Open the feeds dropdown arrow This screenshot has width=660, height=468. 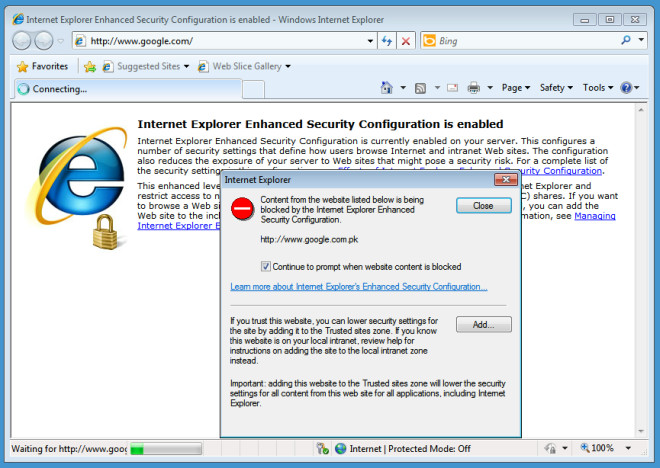click(437, 88)
